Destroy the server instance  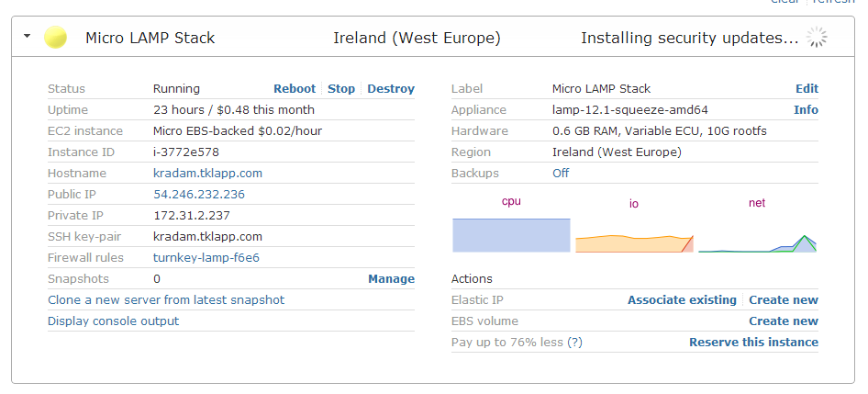tap(391, 89)
